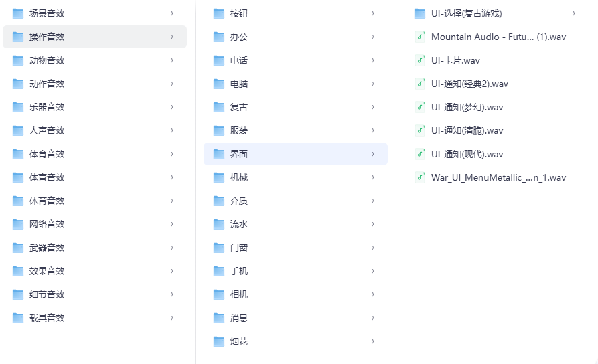Click the audio icon for UI-通知(经典2).wav

pos(420,84)
